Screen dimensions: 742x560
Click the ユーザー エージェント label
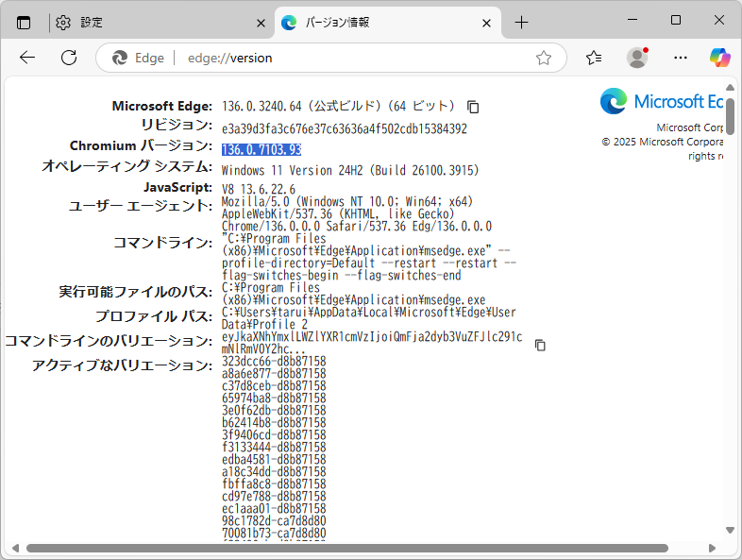(141, 206)
